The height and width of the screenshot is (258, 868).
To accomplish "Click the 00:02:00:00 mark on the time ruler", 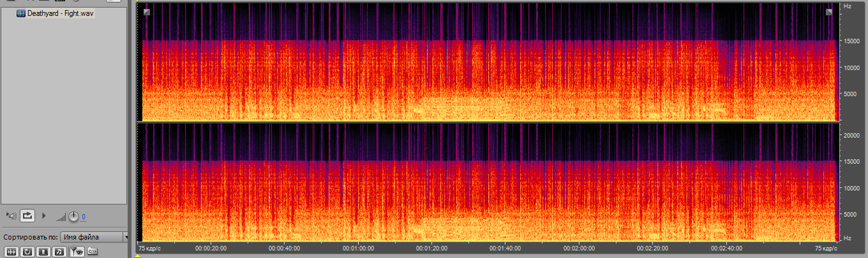I will point(578,249).
